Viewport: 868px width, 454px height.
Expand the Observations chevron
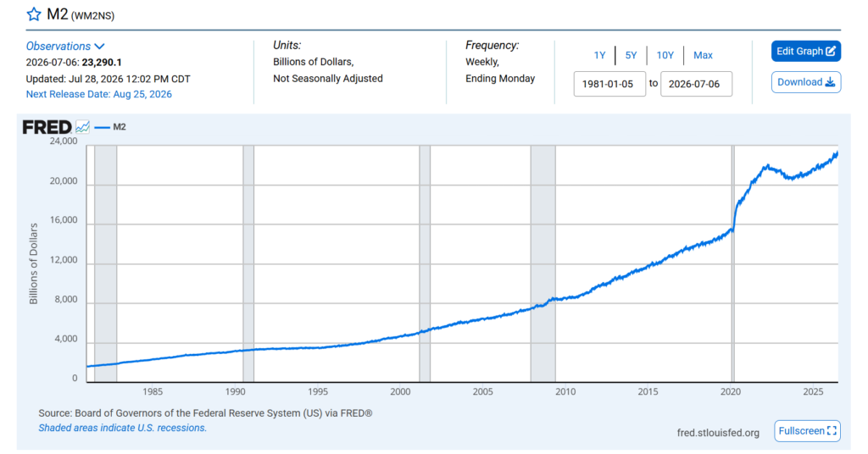99,47
